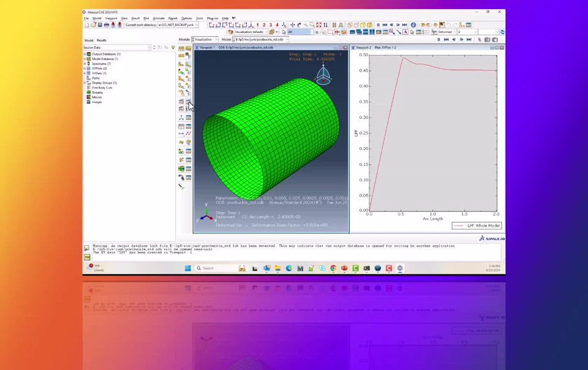Expand the XYData (1) tree node

pyautogui.click(x=85, y=74)
